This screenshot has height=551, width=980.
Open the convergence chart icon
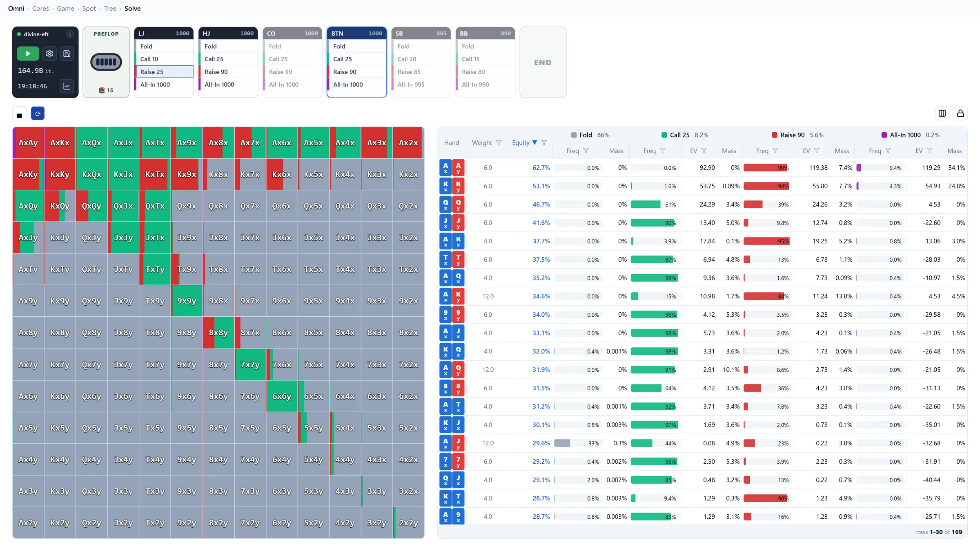[x=67, y=86]
